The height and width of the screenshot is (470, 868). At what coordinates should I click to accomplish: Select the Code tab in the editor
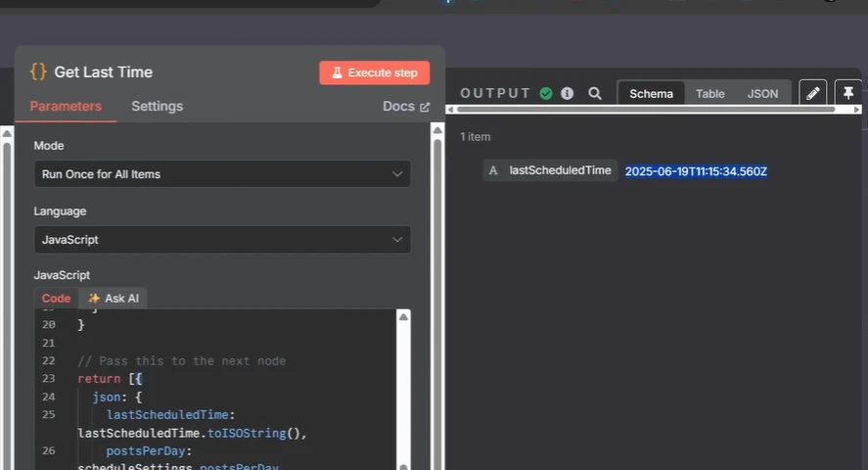pyautogui.click(x=56, y=299)
